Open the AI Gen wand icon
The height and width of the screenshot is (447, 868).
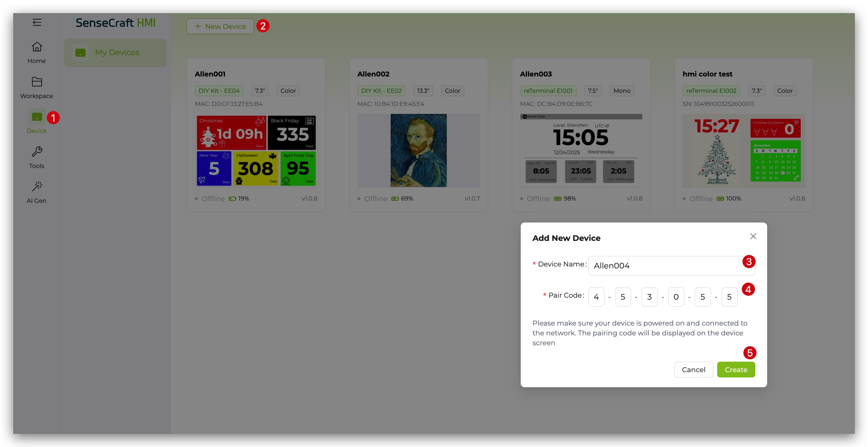click(x=37, y=186)
